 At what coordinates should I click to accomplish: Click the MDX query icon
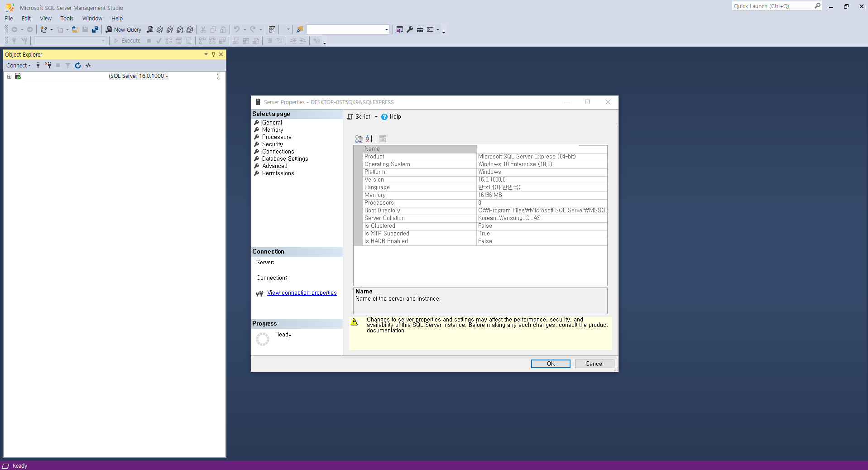(160, 29)
